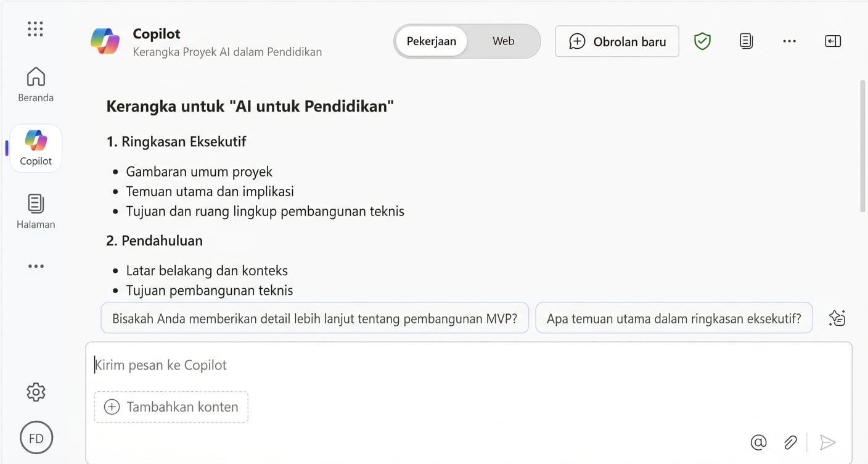
Task: Click the MVP detail suggestion prompt
Action: [314, 317]
